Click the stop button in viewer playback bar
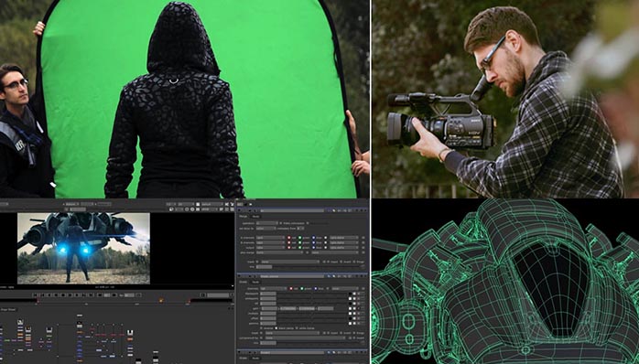This screenshot has height=364, width=639. point(63,295)
